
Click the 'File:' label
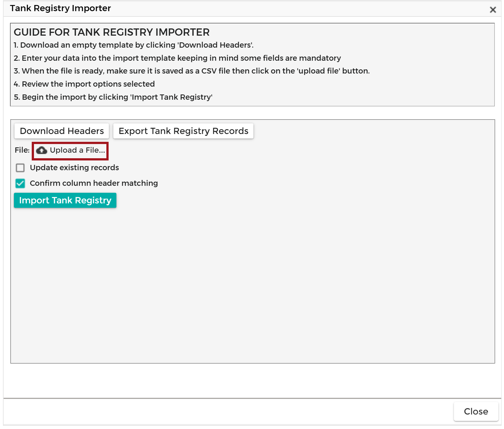[22, 150]
